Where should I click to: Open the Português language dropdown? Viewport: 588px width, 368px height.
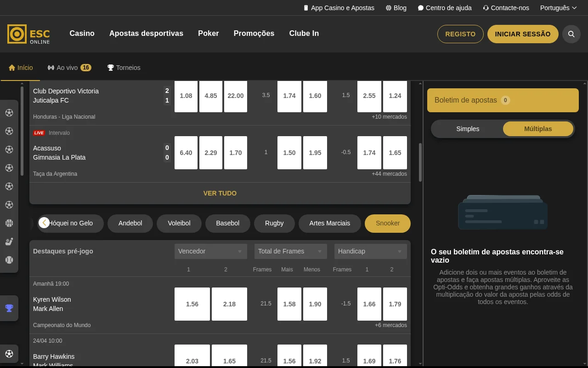[x=558, y=8]
